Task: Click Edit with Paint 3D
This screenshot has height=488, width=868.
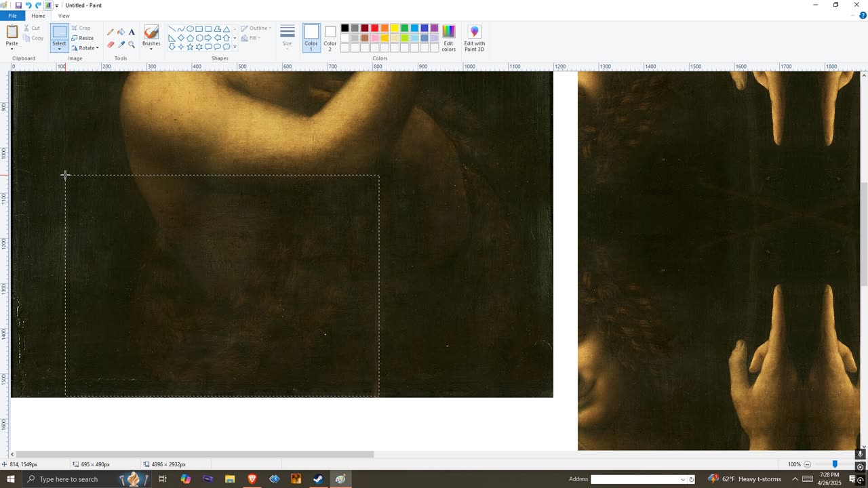Action: point(474,38)
